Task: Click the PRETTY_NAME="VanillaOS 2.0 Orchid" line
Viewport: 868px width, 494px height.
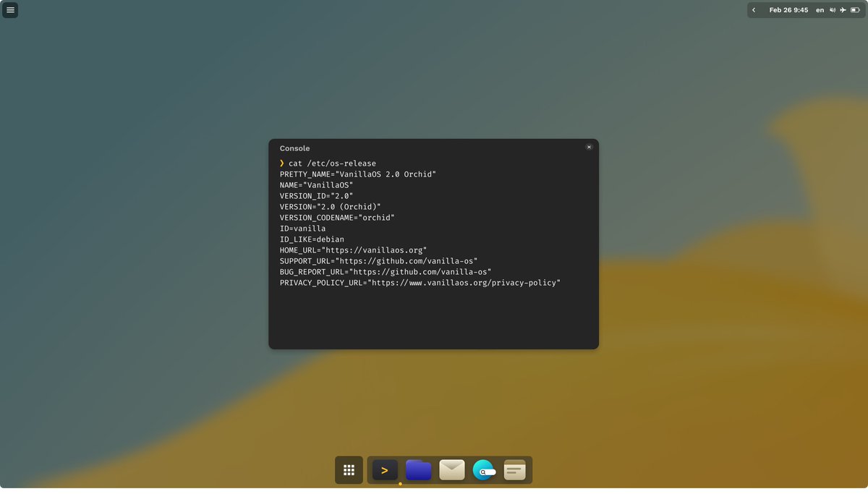Action: click(x=358, y=174)
